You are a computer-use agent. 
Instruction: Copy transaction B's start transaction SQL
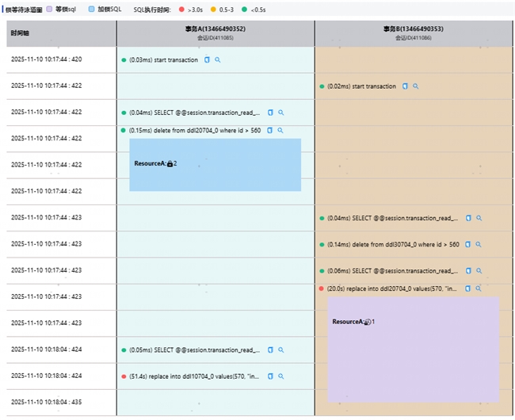[405, 86]
